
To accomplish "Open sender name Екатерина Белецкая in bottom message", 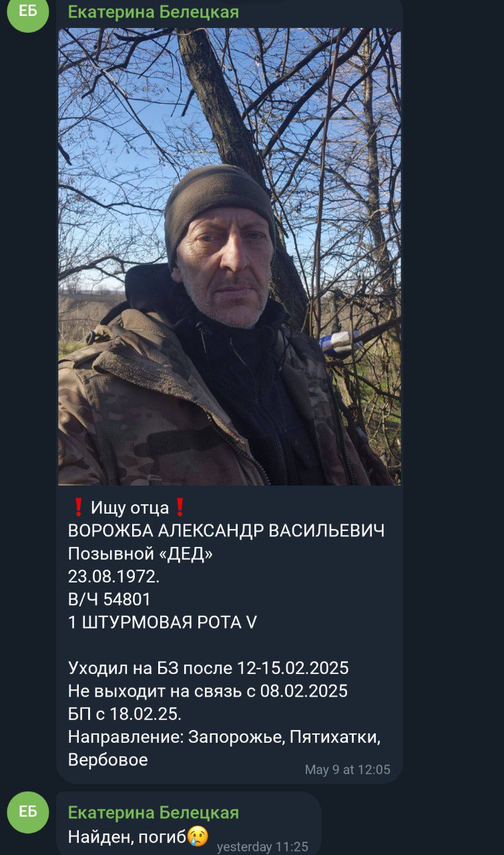I will 154,813.
